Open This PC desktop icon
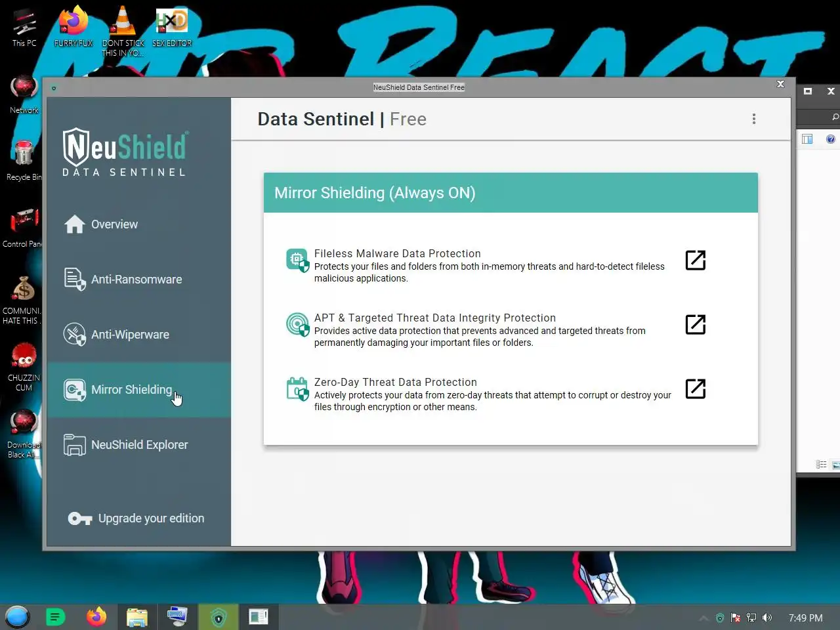840x630 pixels. click(x=24, y=28)
